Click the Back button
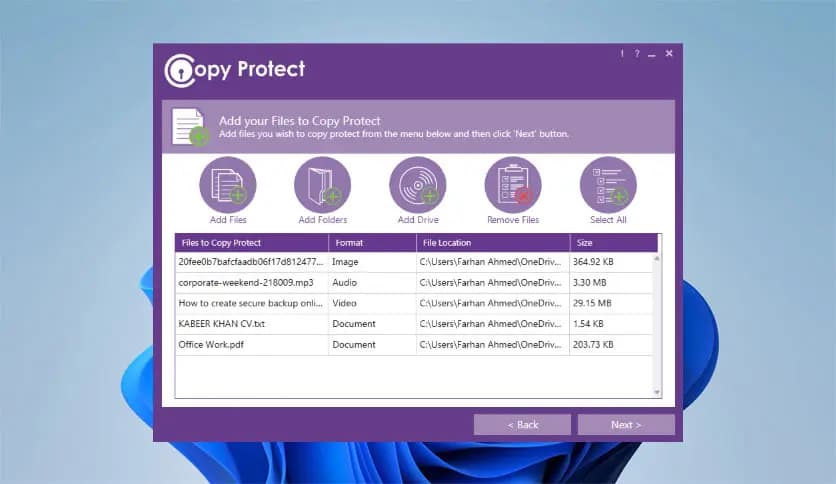The width and height of the screenshot is (836, 484). 522,425
